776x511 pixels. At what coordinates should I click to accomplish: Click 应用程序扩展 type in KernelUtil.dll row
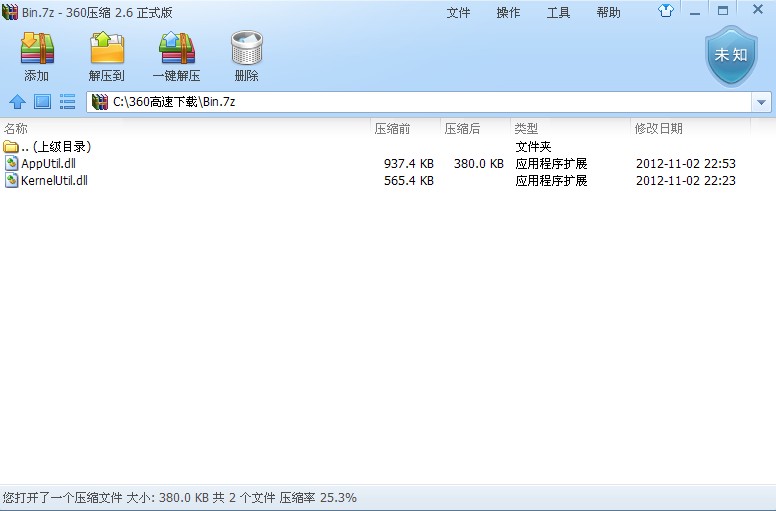(x=551, y=181)
